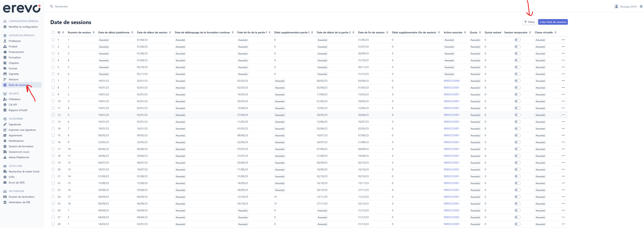Click the Modifier la configuration gear icon
Image resolution: width=644 pixels, height=228 pixels.
point(5,27)
